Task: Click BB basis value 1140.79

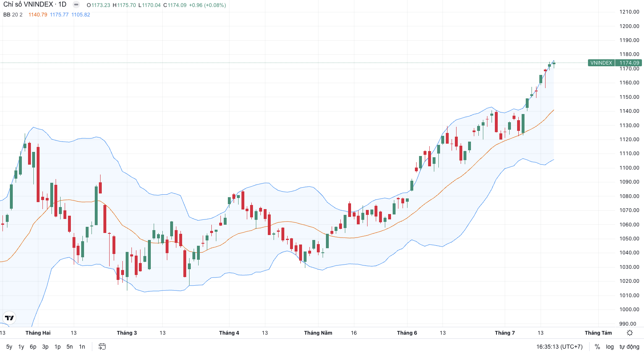Action: (x=38, y=14)
